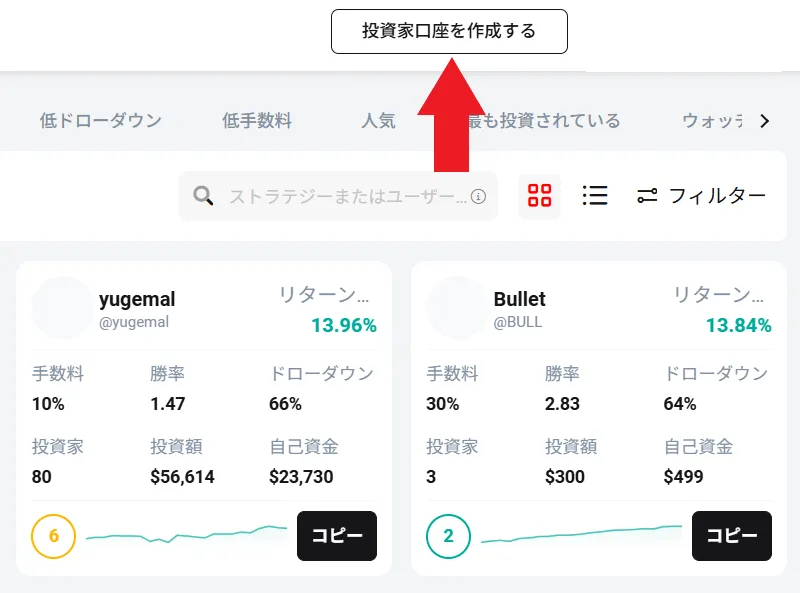Open the 人気 tab
800x593 pixels.
click(378, 121)
